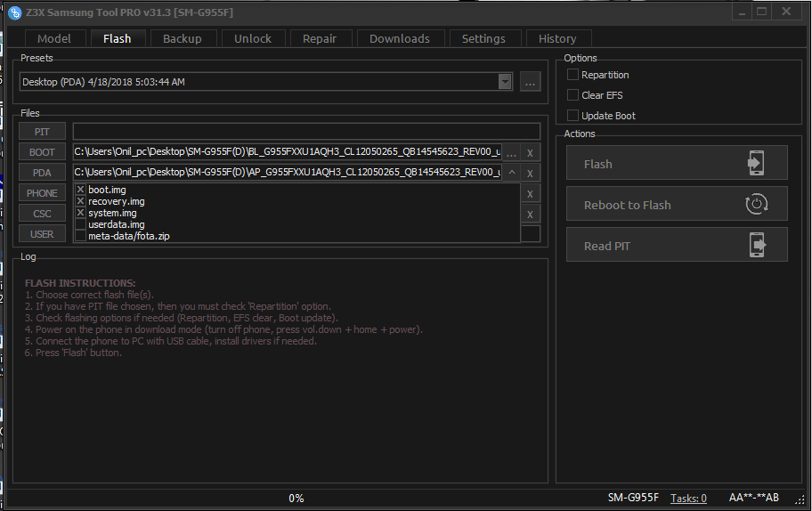Open presets options ellipsis button

click(x=530, y=82)
